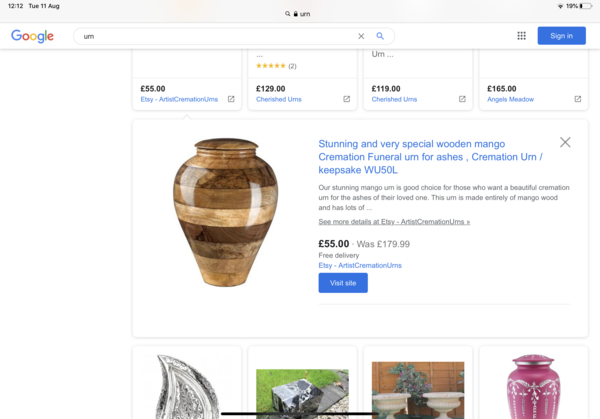Open Etsy - ArtistCremationUrns seller link in panel
This screenshot has height=419, width=600.
point(360,265)
